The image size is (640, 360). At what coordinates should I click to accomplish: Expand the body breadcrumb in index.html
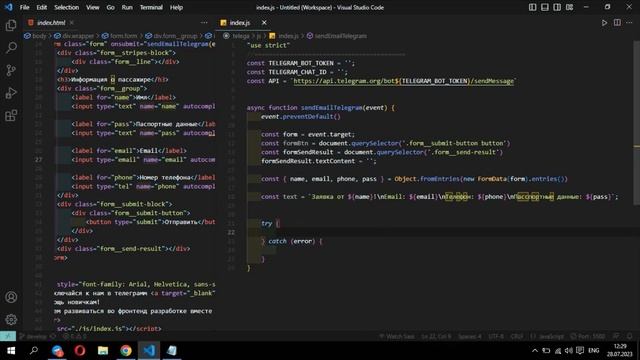(x=36, y=36)
